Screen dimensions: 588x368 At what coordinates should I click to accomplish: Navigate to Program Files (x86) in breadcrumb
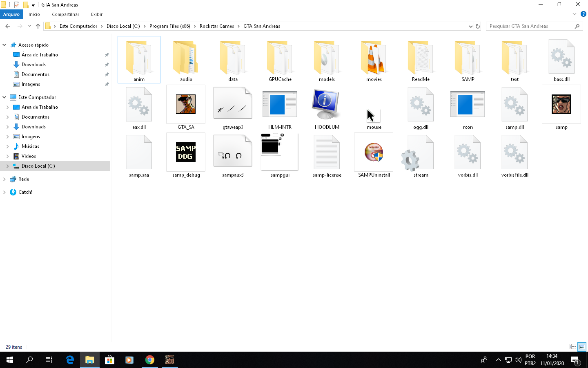tap(170, 26)
